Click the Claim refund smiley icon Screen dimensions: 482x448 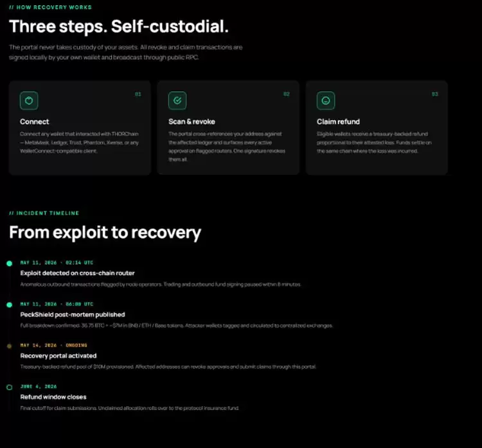[326, 100]
